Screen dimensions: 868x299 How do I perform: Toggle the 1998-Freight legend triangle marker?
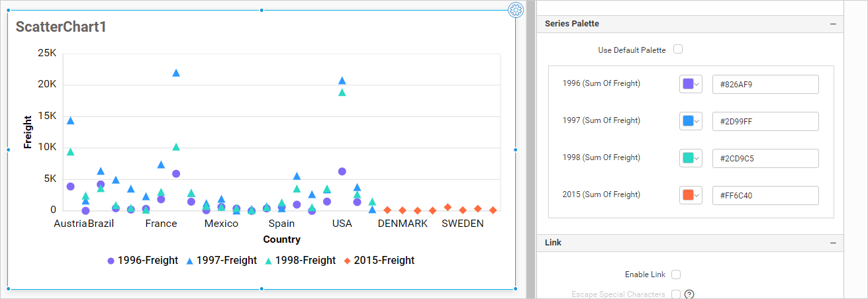click(269, 261)
